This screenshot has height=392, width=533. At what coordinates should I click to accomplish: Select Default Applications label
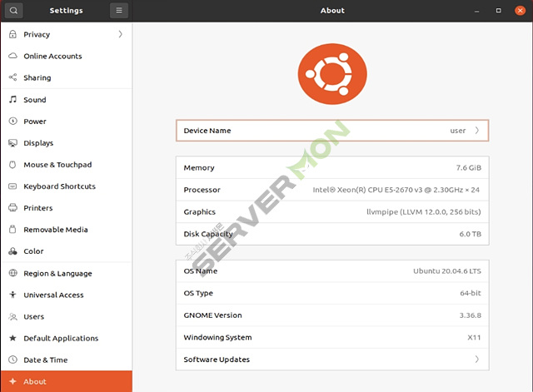coord(61,339)
